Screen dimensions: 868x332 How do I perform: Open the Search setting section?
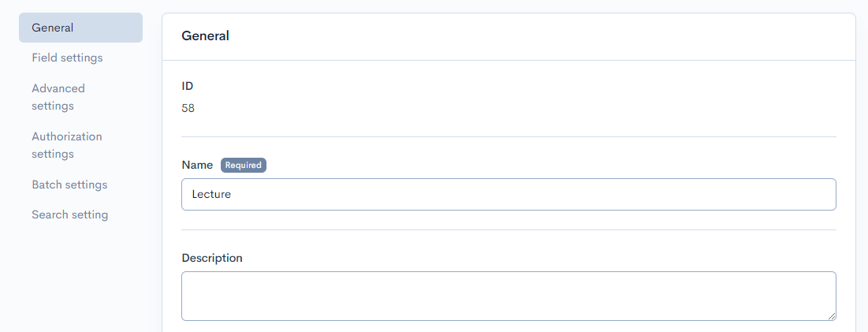(69, 214)
